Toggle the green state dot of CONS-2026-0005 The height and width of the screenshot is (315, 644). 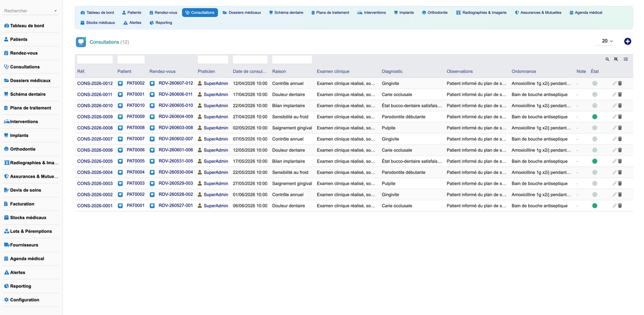[595, 161]
